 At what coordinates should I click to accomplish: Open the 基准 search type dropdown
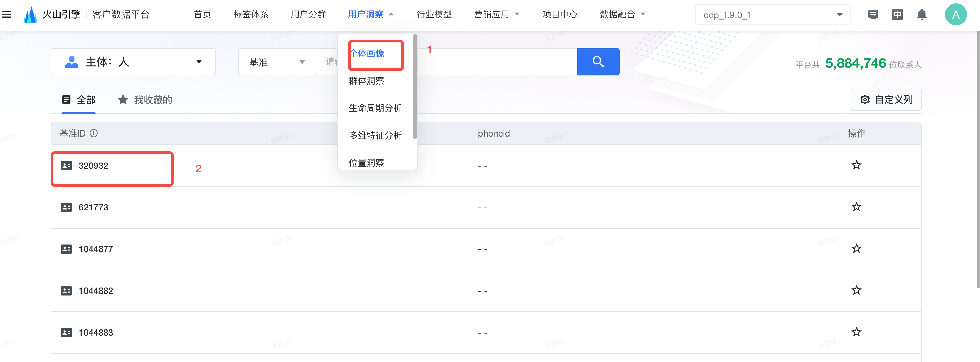tap(277, 62)
